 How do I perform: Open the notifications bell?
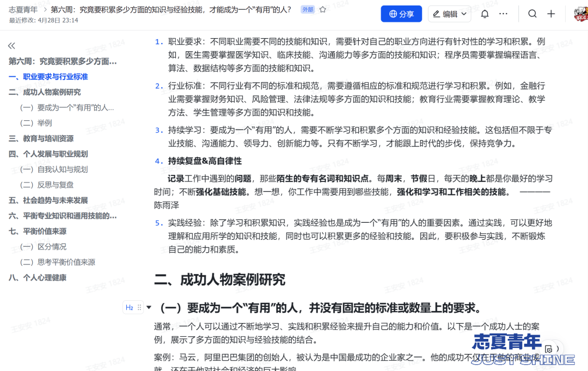485,14
